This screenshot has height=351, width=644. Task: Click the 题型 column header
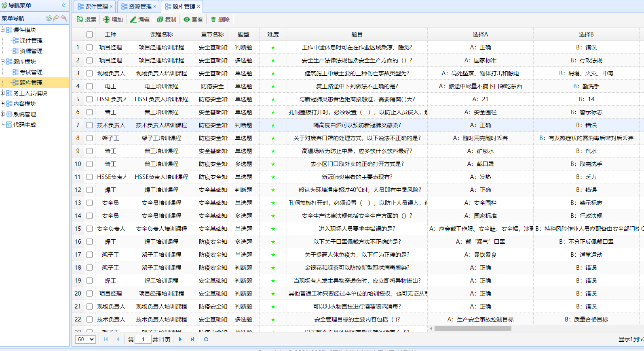(x=243, y=34)
